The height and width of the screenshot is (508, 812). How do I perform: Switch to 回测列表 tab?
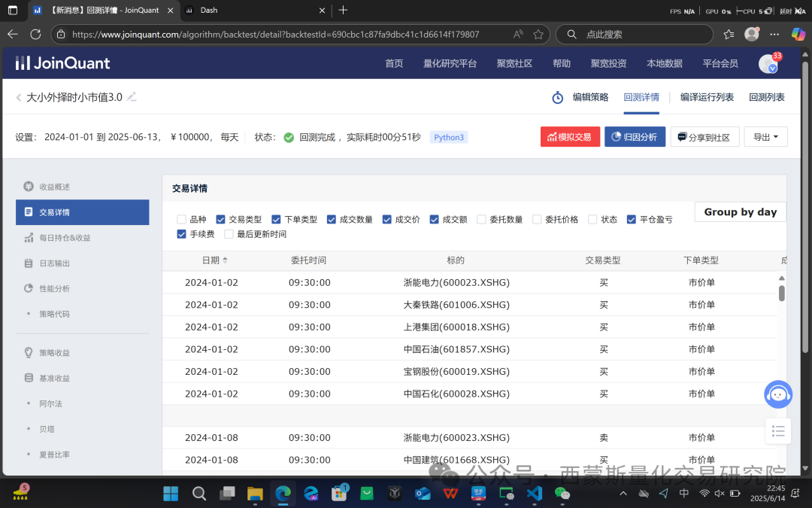pyautogui.click(x=767, y=97)
